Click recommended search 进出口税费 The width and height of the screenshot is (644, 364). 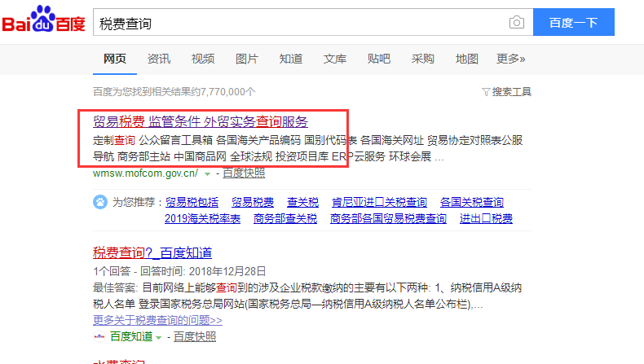pos(486,219)
